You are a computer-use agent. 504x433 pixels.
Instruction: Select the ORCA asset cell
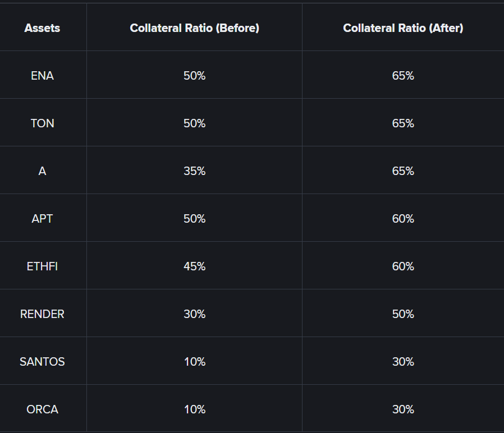pyautogui.click(x=42, y=409)
